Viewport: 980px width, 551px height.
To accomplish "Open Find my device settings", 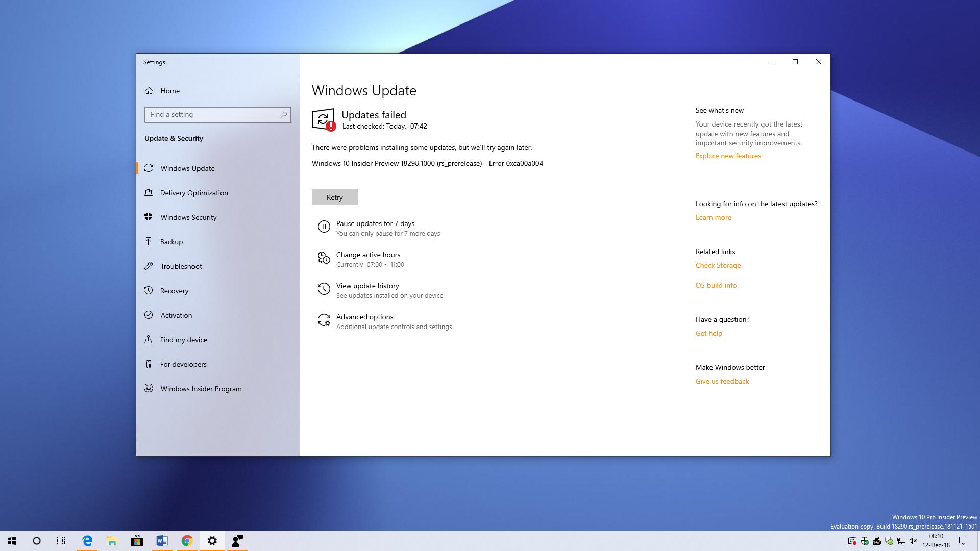I will pos(218,340).
